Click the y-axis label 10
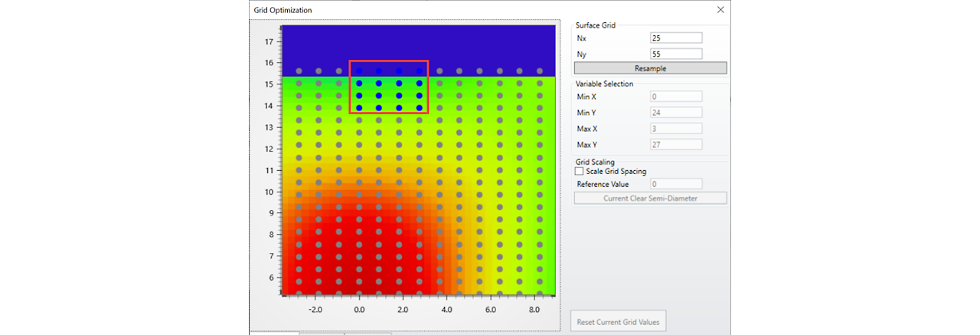The width and height of the screenshot is (980, 335). point(269,192)
